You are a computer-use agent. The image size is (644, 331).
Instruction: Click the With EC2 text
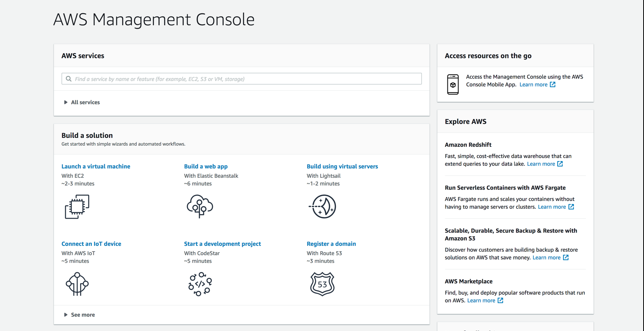(x=73, y=176)
